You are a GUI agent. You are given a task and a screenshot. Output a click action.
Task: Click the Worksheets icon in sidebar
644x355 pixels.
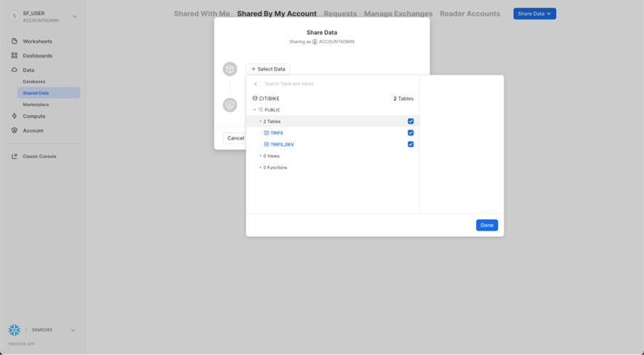(x=15, y=41)
